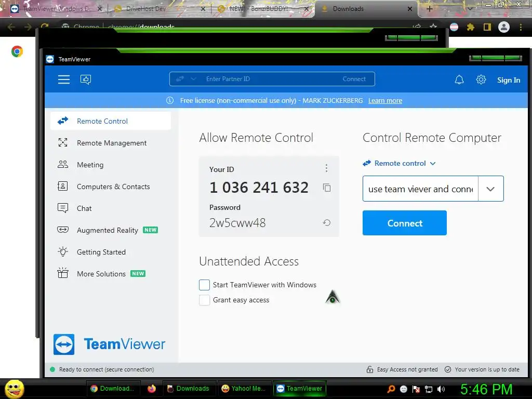The height and width of the screenshot is (399, 532).
Task: Click the Enter Partner ID field
Action: (x=271, y=79)
